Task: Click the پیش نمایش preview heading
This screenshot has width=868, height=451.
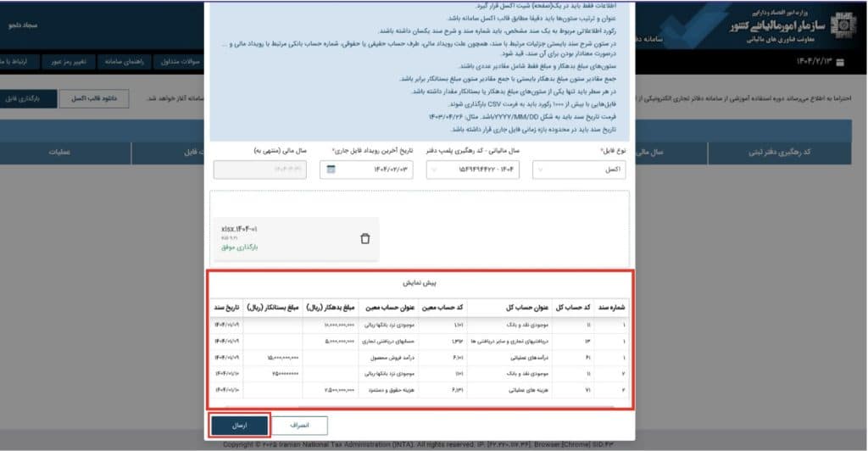Action: coord(420,283)
